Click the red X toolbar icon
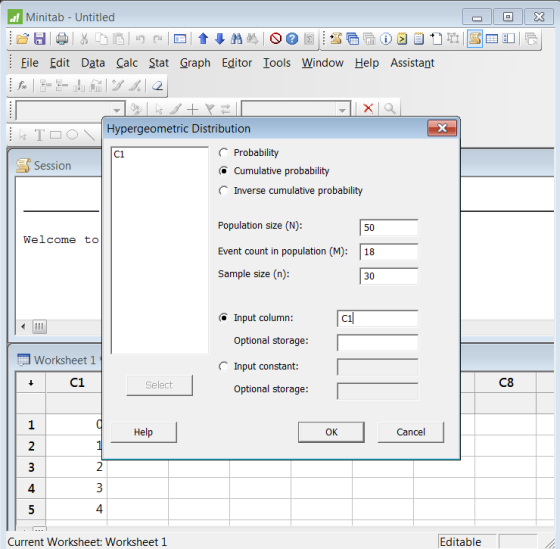This screenshot has height=549, width=560. pyautogui.click(x=368, y=108)
